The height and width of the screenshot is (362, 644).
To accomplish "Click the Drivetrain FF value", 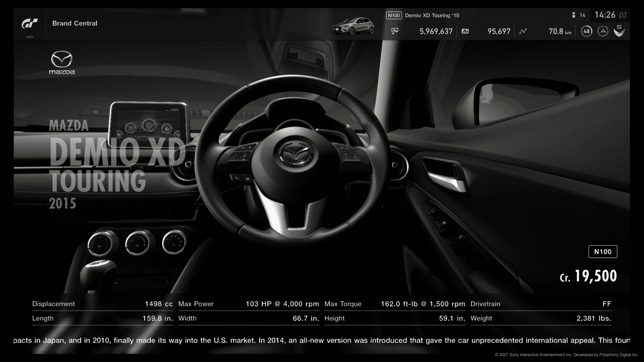I will click(607, 304).
